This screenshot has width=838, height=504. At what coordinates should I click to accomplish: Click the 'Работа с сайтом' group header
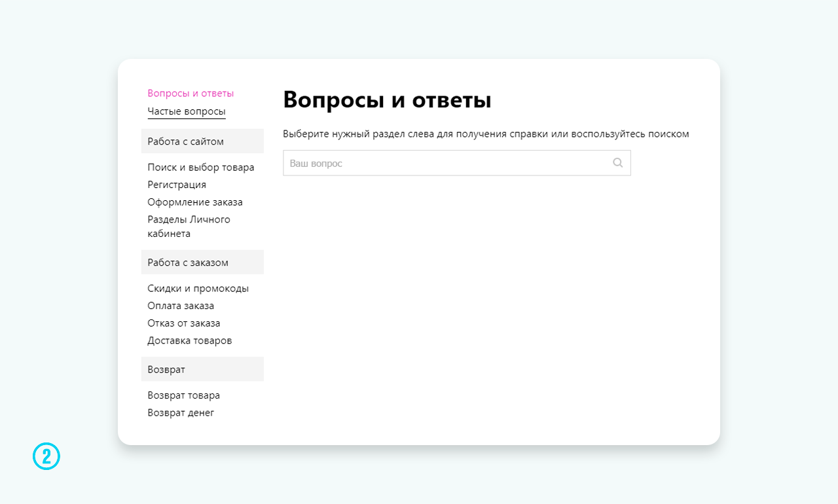(202, 141)
